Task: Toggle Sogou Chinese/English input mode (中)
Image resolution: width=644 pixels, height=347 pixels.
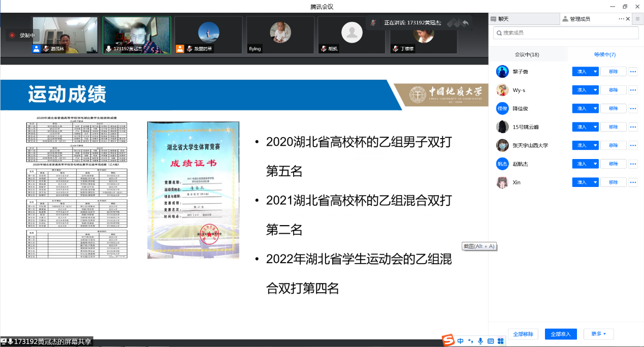Action: (461, 341)
